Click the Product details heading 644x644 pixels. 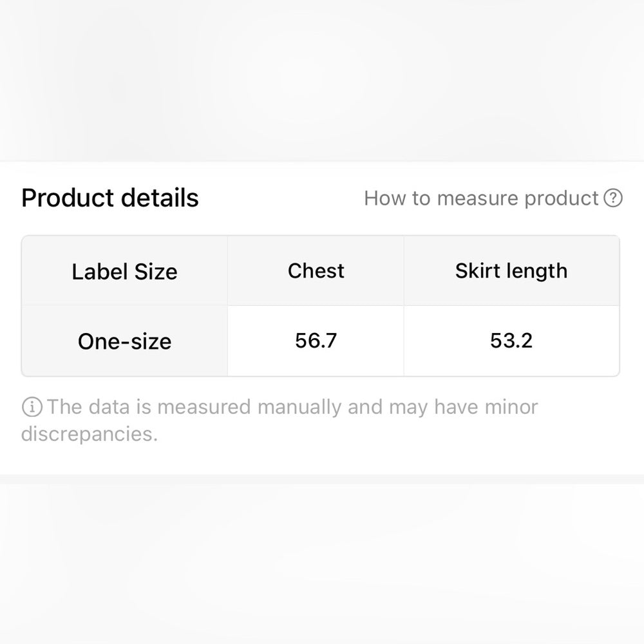[x=110, y=198]
